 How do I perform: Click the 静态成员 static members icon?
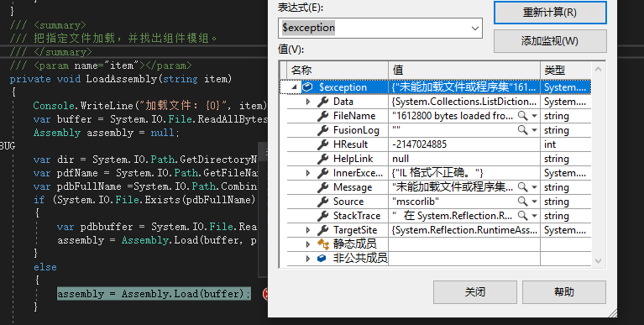tap(323, 244)
